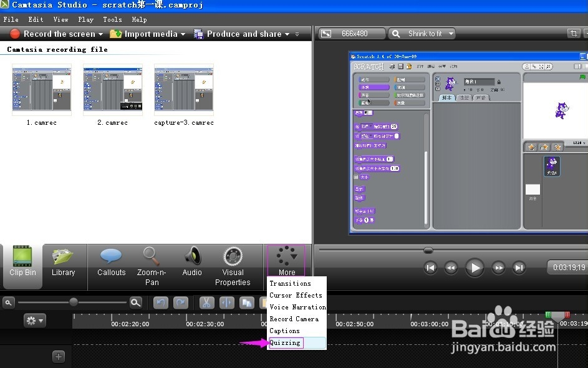Click the timeline zoom out magnifier
The height and width of the screenshot is (368, 588).
[8, 303]
